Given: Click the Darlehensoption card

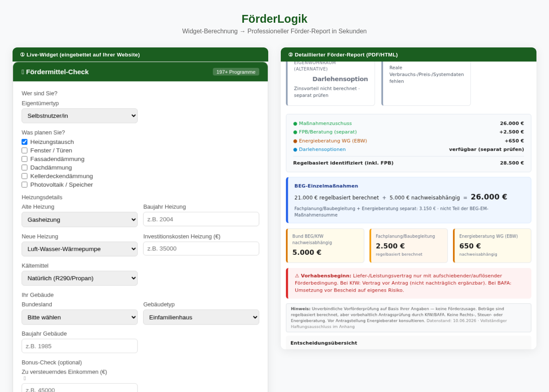Looking at the screenshot, I should coord(331,83).
